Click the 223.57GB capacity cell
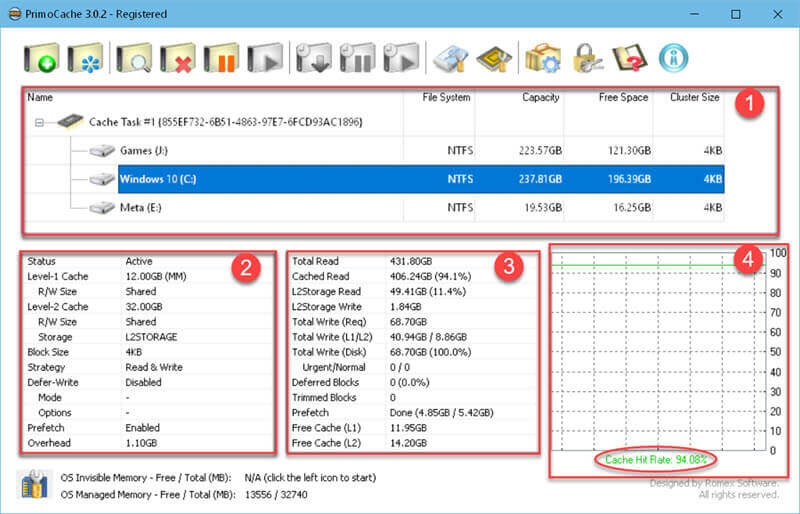This screenshot has width=800, height=514. tap(540, 151)
